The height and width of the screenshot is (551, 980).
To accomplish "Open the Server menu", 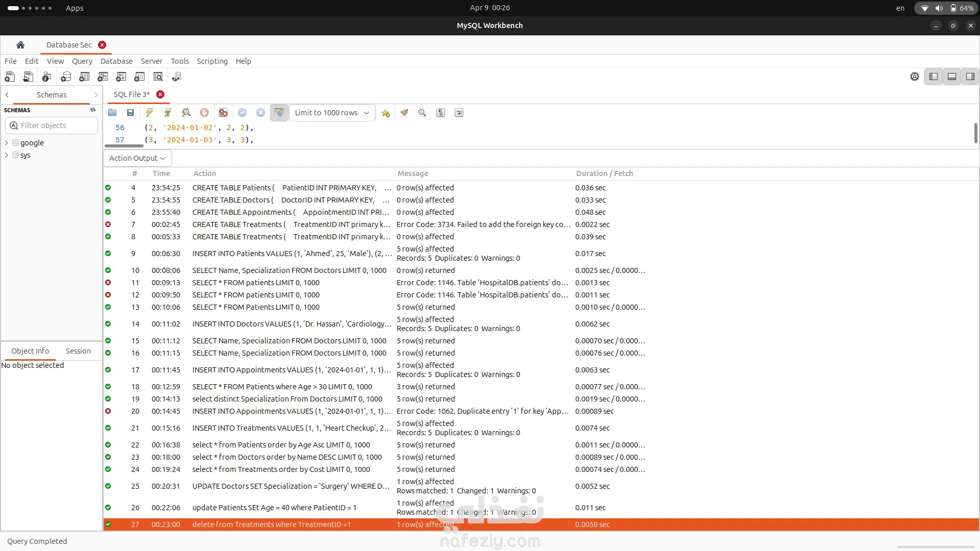I will coord(152,61).
